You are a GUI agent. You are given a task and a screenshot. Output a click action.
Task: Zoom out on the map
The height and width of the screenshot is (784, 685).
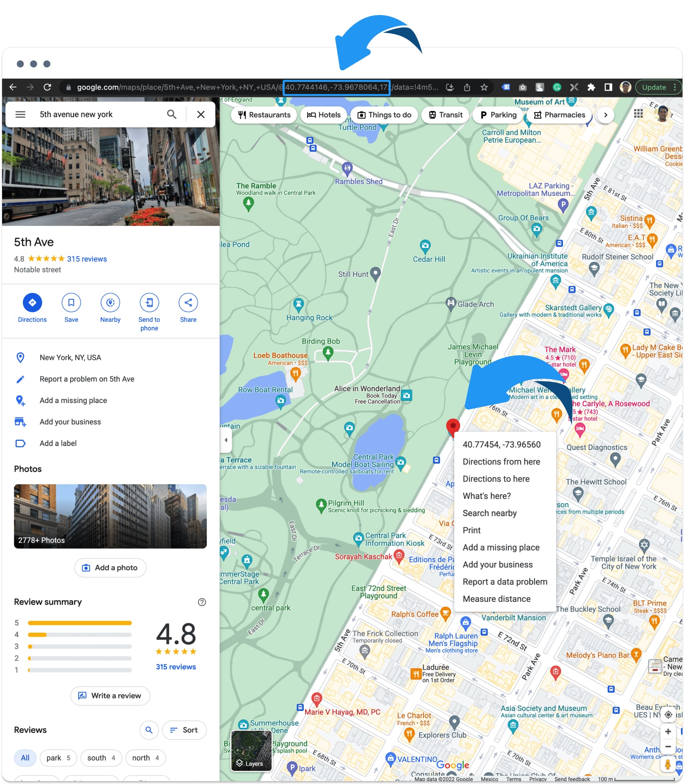pyautogui.click(x=668, y=747)
